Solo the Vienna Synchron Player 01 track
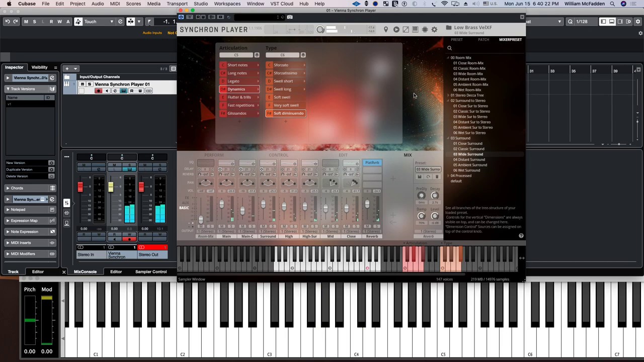Screen dimensions: 644x362 [x=90, y=84]
